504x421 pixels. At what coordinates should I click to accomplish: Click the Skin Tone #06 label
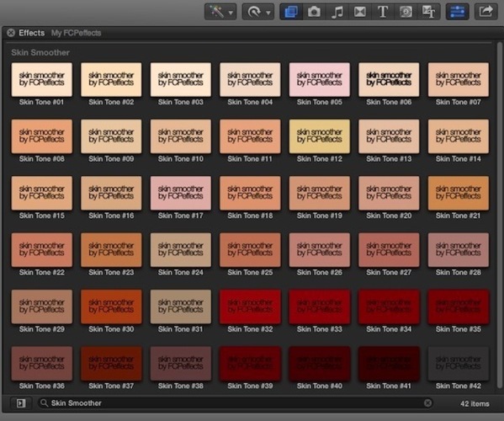(x=389, y=102)
